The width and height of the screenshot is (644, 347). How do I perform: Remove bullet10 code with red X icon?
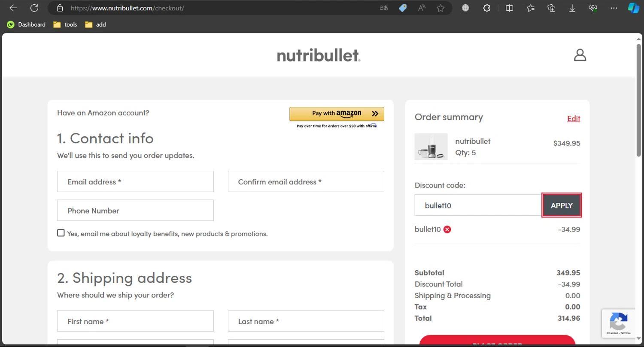[447, 229]
